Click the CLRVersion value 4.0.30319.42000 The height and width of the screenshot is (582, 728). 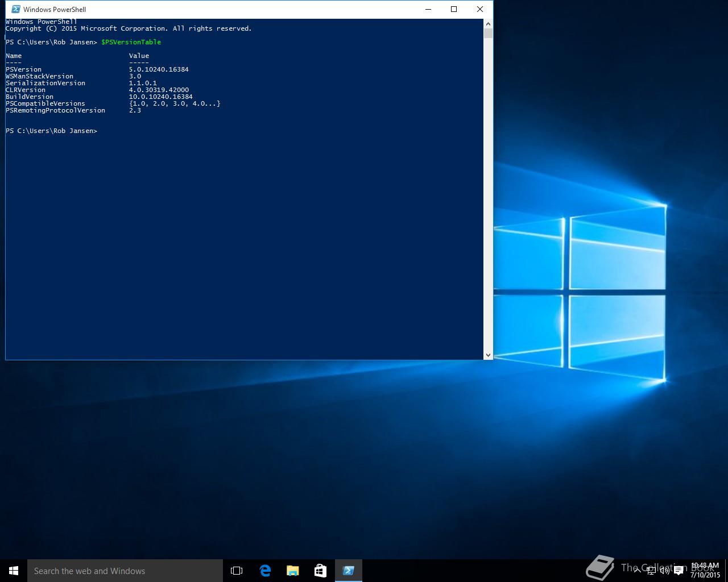159,90
